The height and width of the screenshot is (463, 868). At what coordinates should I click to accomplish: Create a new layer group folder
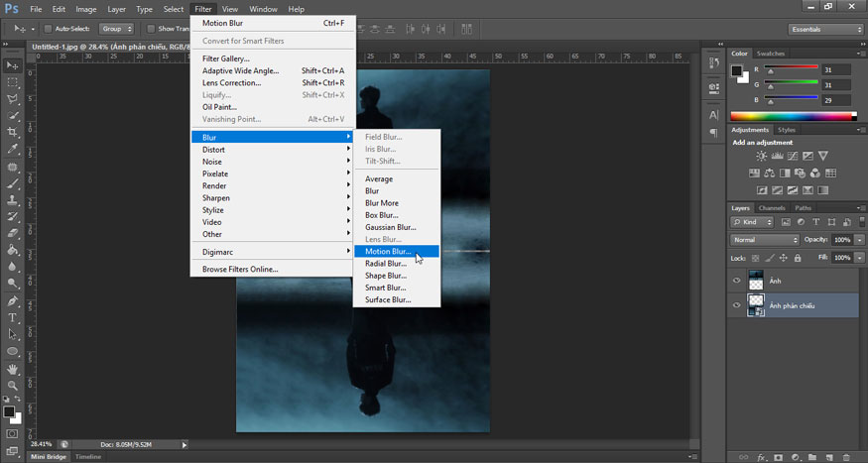812,457
